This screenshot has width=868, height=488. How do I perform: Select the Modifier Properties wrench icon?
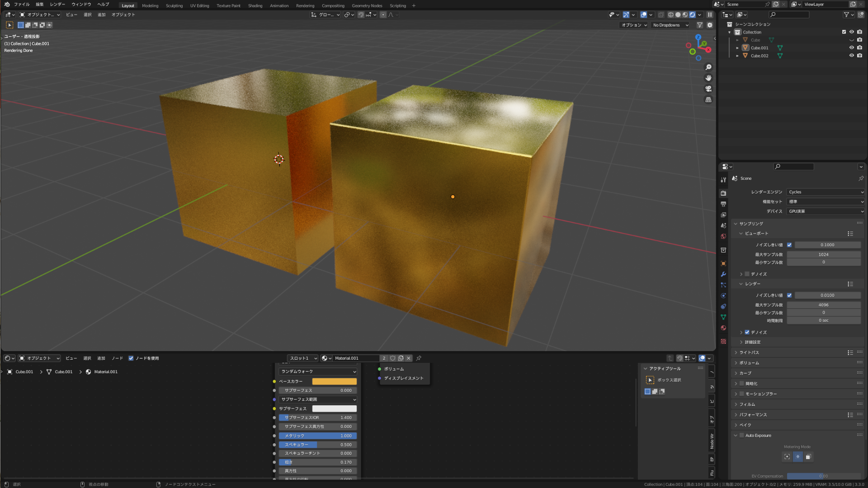tap(723, 274)
